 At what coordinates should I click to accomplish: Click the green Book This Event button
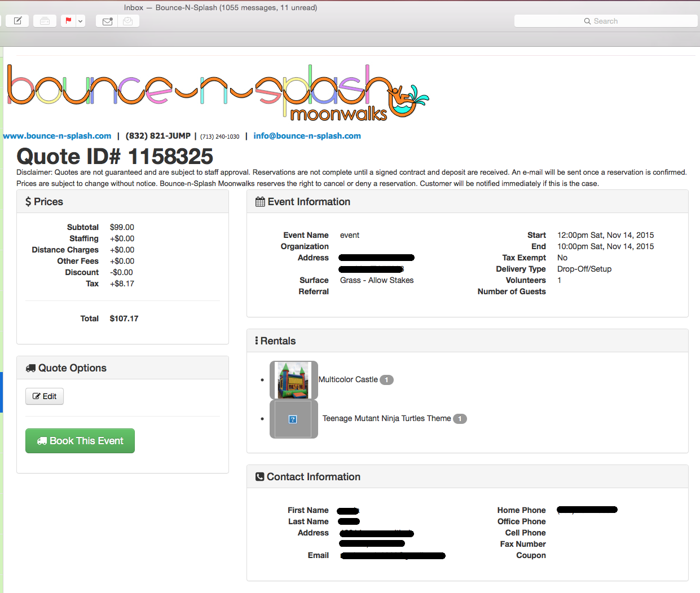click(80, 441)
